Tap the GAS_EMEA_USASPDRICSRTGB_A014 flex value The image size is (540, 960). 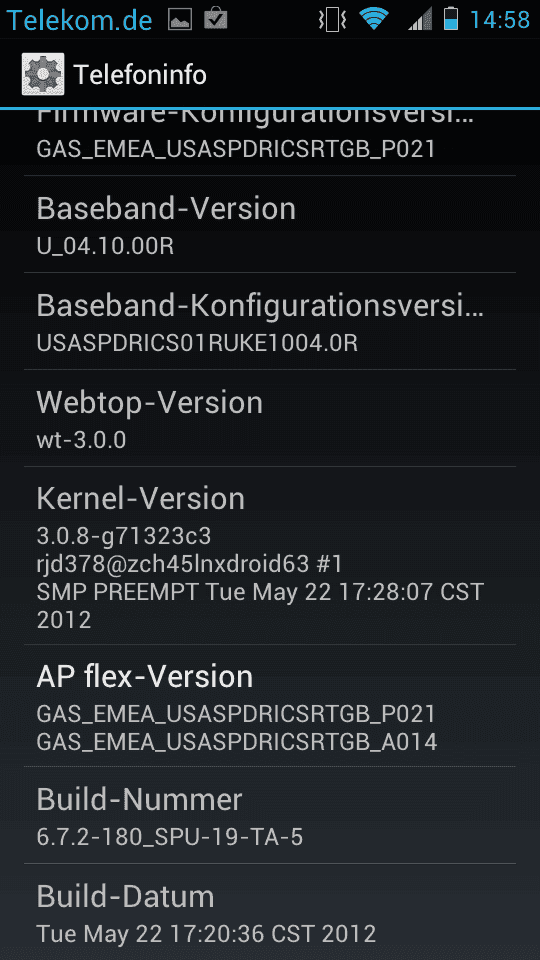click(x=237, y=742)
